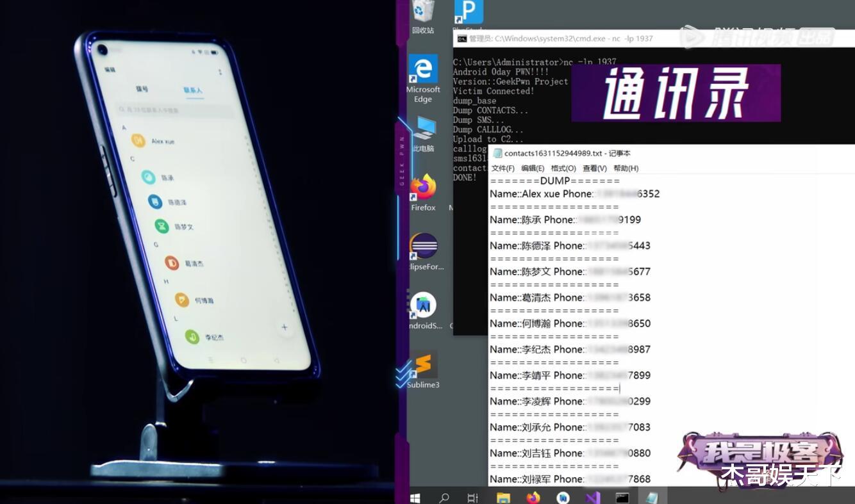
Task: Open the 文件(F) menu in Notepad
Action: [x=503, y=168]
